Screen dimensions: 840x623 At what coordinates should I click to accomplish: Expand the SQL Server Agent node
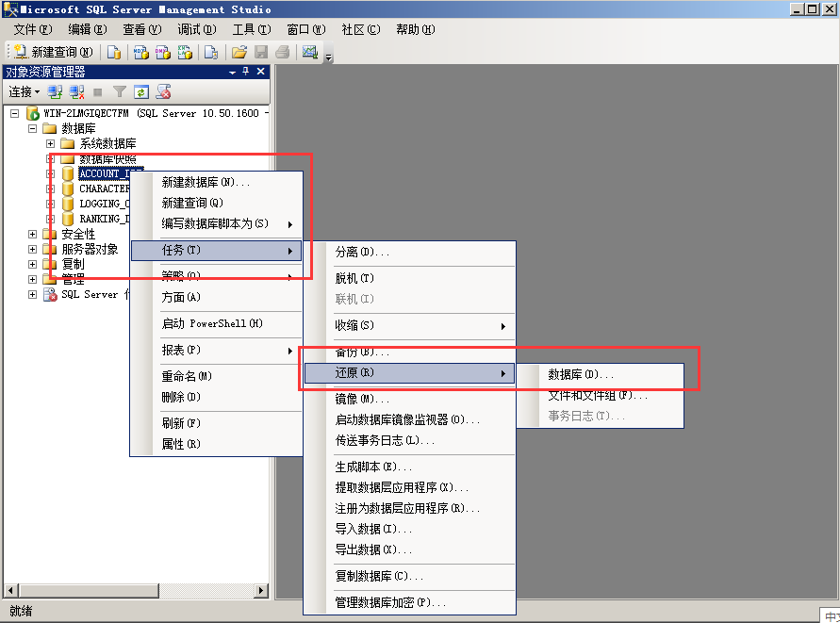[x=33, y=294]
